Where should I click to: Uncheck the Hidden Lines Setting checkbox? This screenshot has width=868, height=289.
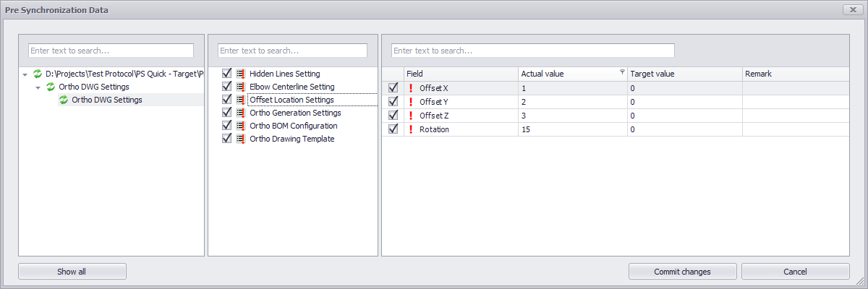click(x=227, y=74)
